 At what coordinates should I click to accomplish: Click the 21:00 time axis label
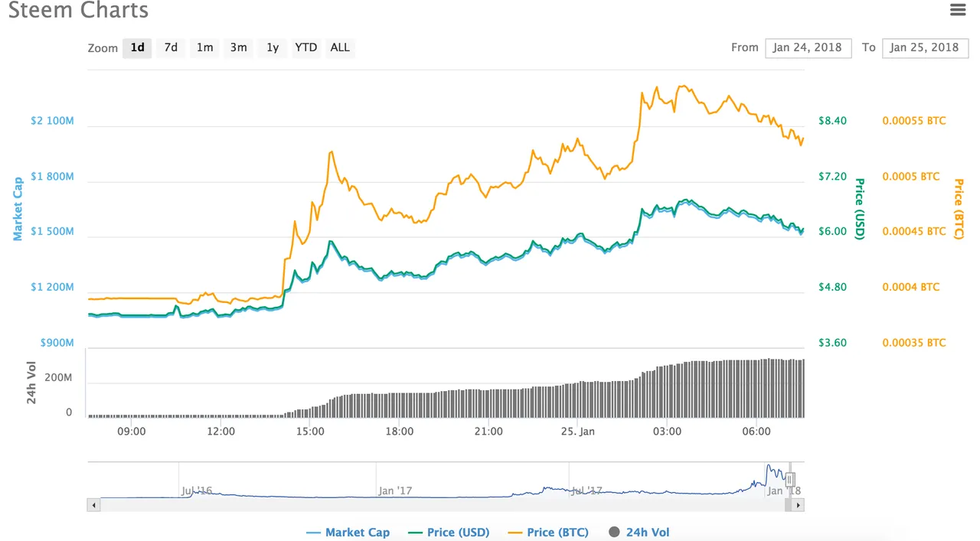pos(488,432)
